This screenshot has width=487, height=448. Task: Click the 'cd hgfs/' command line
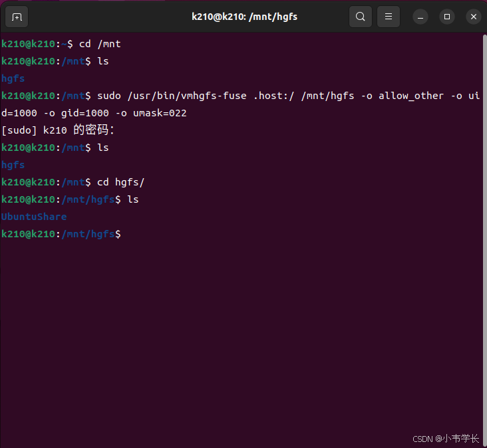click(73, 182)
